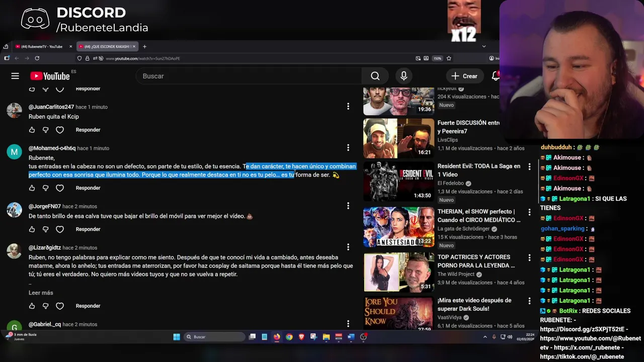
Task: Select the ¿QUE ESCONDE KAKASHI tab
Action: click(107, 46)
